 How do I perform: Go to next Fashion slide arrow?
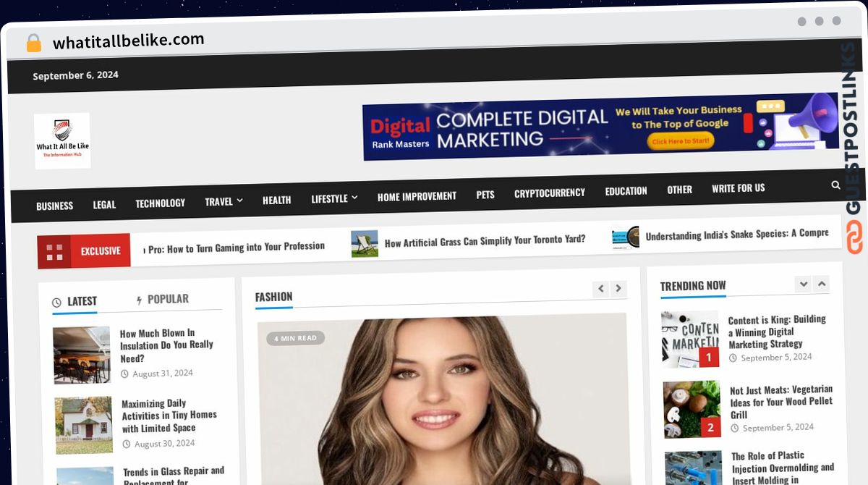618,288
